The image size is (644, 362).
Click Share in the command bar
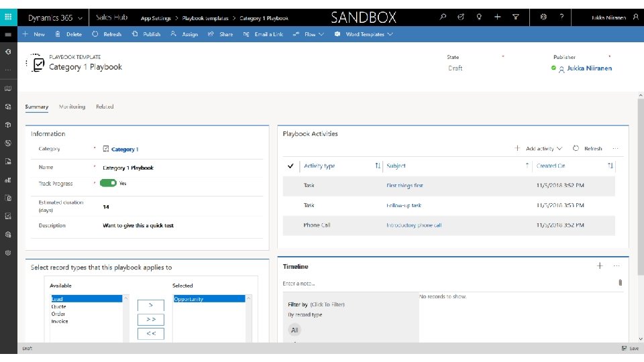coord(220,34)
